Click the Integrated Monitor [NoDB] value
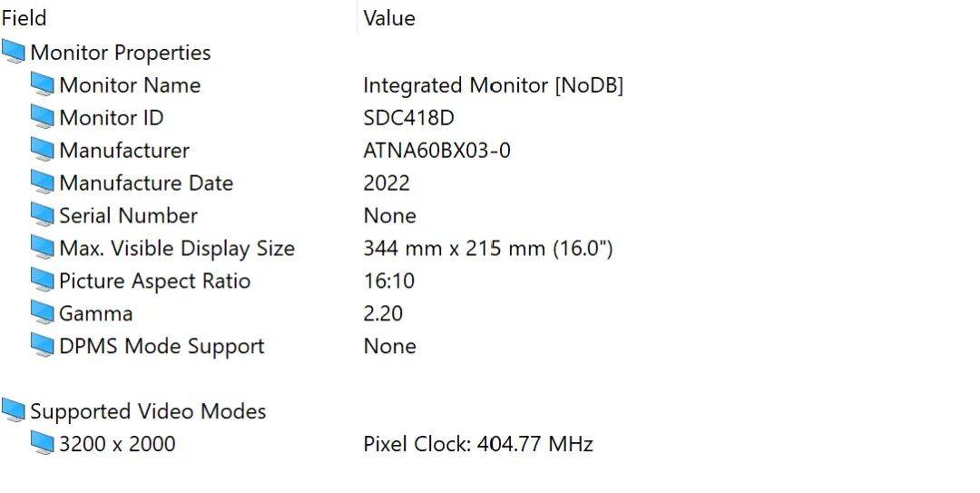 pyautogui.click(x=493, y=85)
